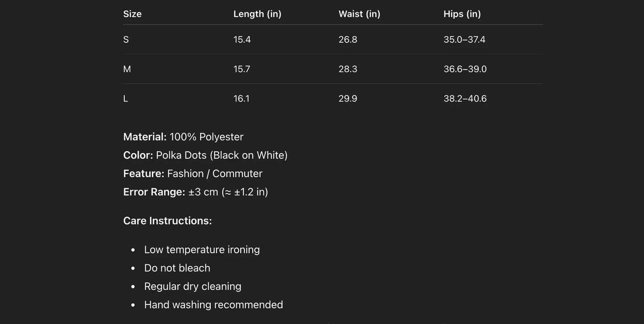
Task: Click the 100% Polyester material text
Action: [x=206, y=137]
